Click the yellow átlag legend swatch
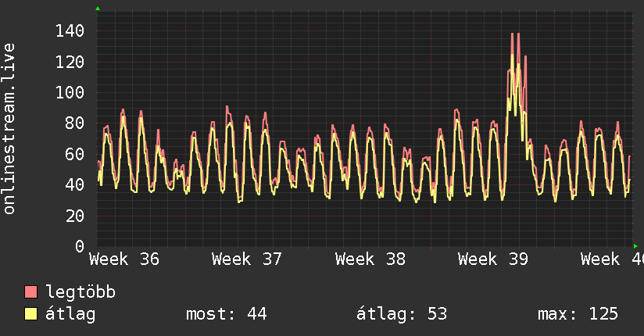The width and height of the screenshot is (644, 336). [30, 313]
